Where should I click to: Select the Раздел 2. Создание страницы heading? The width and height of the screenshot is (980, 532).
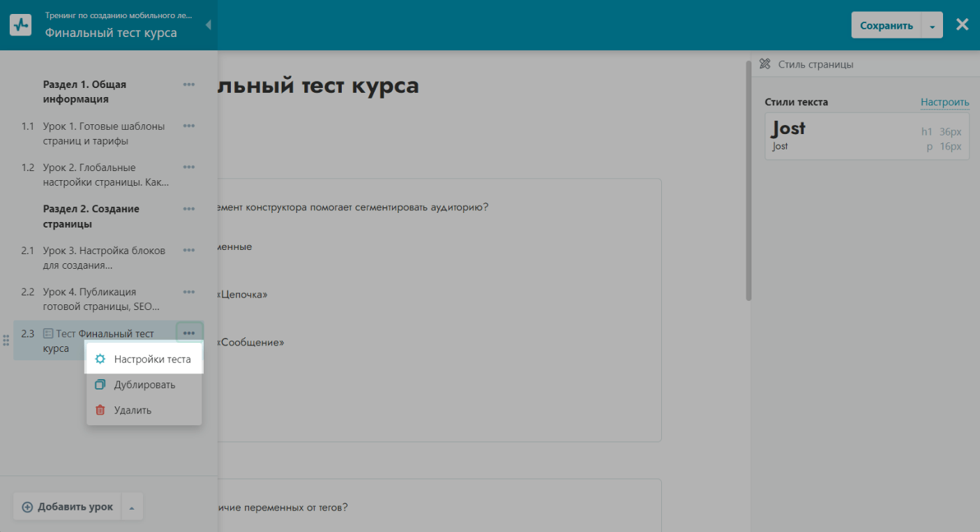tap(91, 216)
